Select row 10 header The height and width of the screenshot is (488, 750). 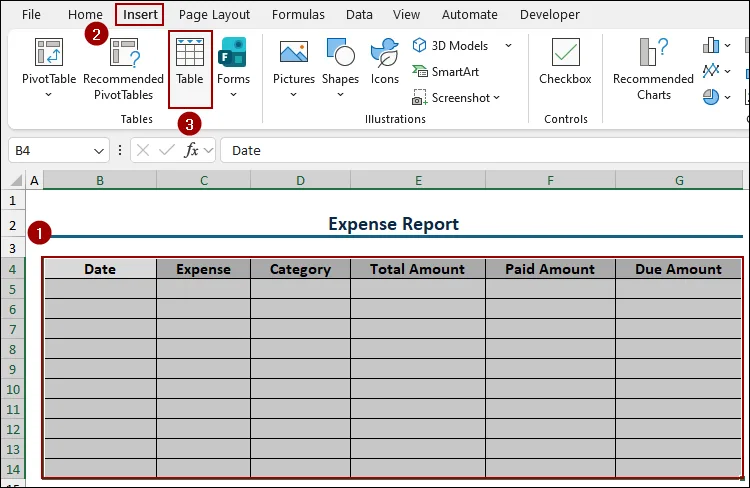[x=13, y=389]
